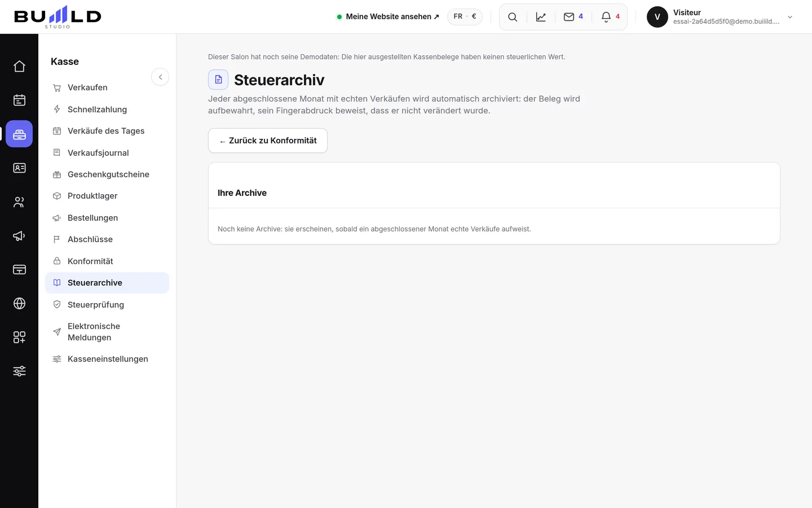812x508 pixels.
Task: Click the search magnifier icon in the header
Action: (x=513, y=17)
